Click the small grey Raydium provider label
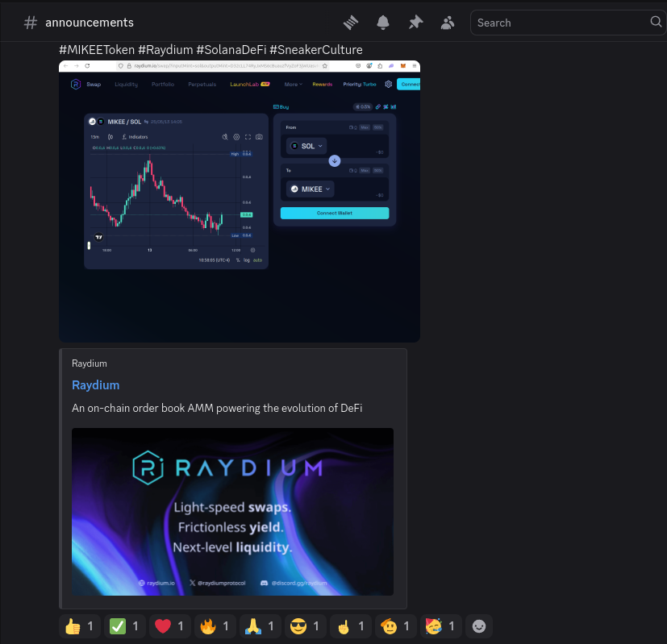 coord(90,364)
